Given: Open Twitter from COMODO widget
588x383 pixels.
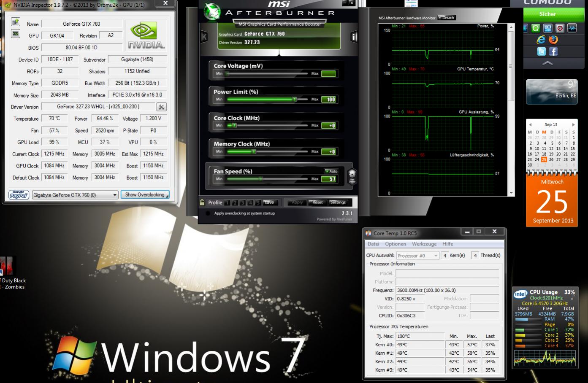Looking at the screenshot, I should [542, 51].
